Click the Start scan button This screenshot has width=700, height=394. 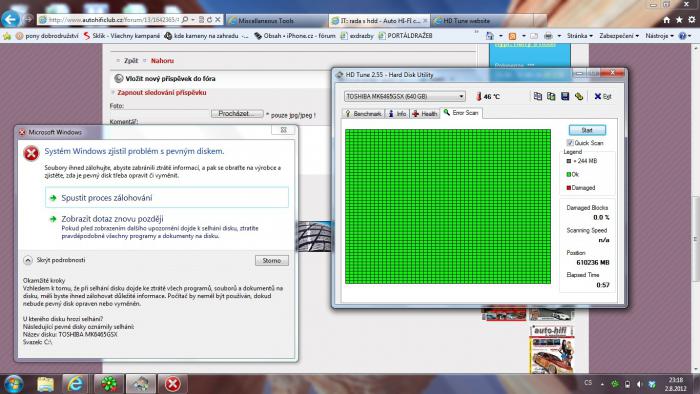pyautogui.click(x=587, y=130)
